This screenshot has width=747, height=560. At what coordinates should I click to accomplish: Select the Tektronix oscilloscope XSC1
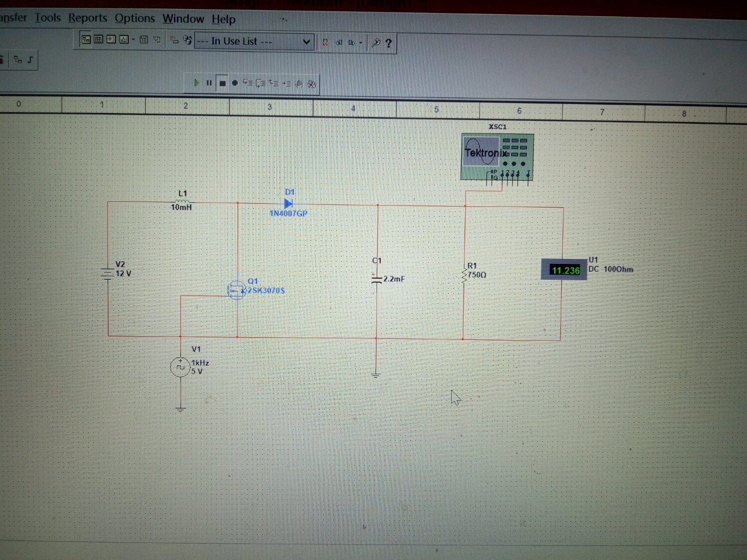498,157
